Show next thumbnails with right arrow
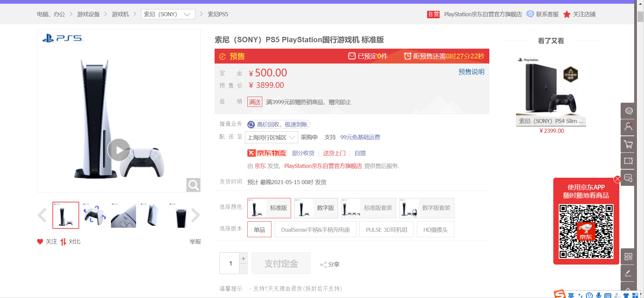This screenshot has height=298, width=644. [x=196, y=215]
